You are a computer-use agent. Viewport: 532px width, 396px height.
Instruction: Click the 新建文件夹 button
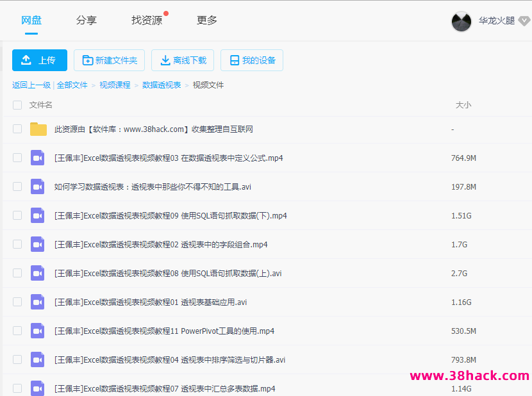[x=109, y=60]
